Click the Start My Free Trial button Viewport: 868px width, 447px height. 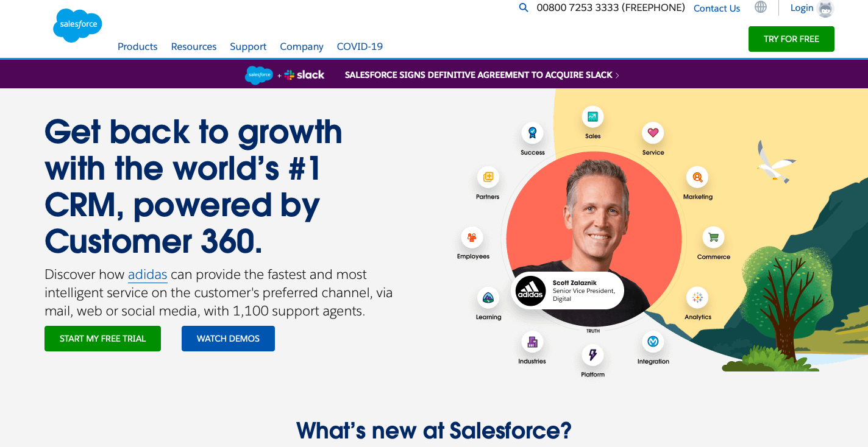coord(102,339)
